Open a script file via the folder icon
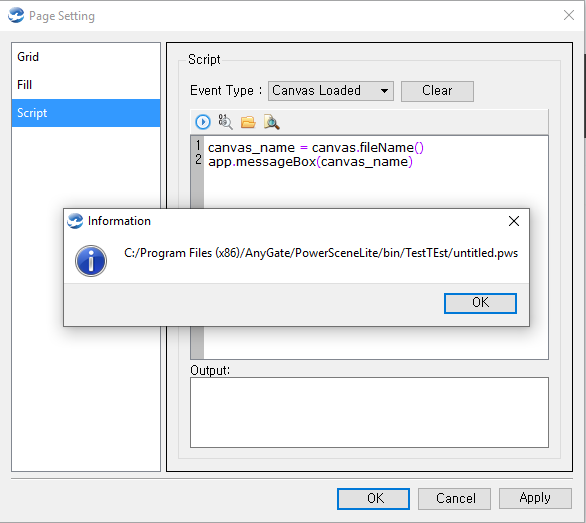 click(248, 122)
